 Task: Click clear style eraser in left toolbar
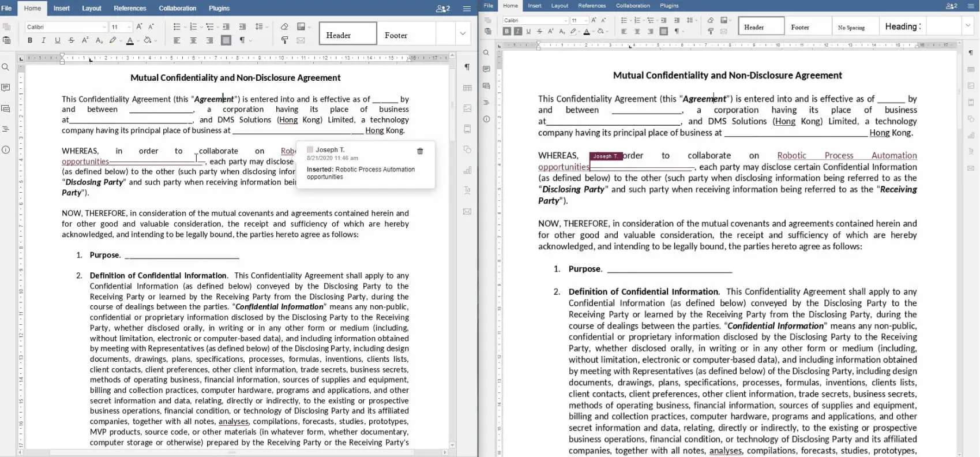click(x=284, y=27)
